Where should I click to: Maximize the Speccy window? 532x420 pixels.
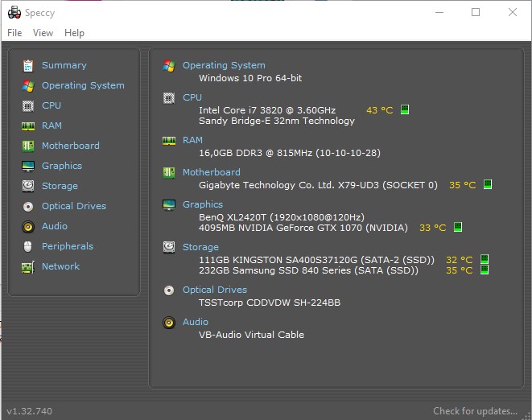pos(476,12)
